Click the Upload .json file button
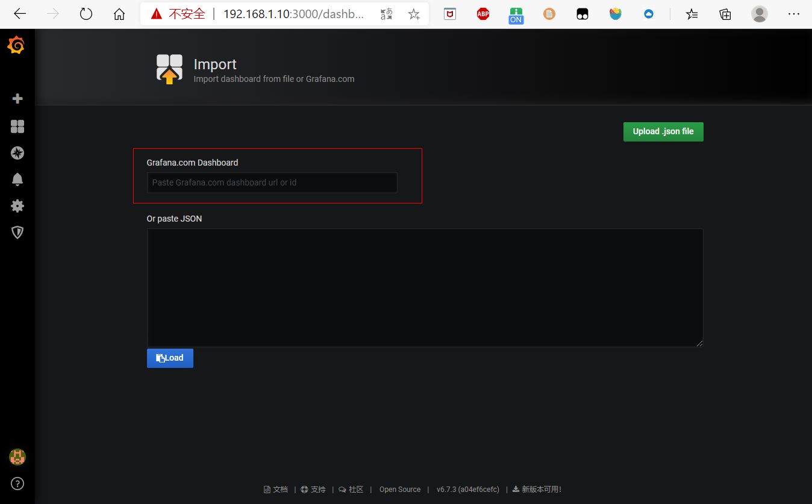The image size is (812, 504). click(663, 132)
